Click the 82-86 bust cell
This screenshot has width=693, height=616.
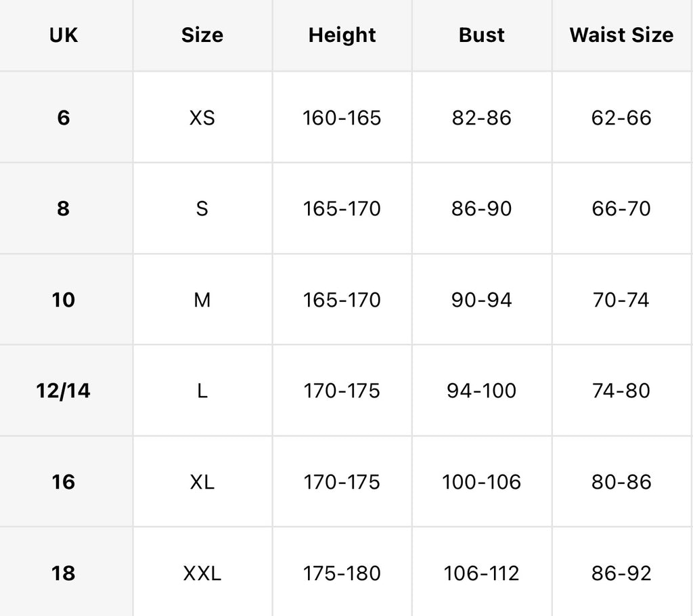tap(481, 118)
